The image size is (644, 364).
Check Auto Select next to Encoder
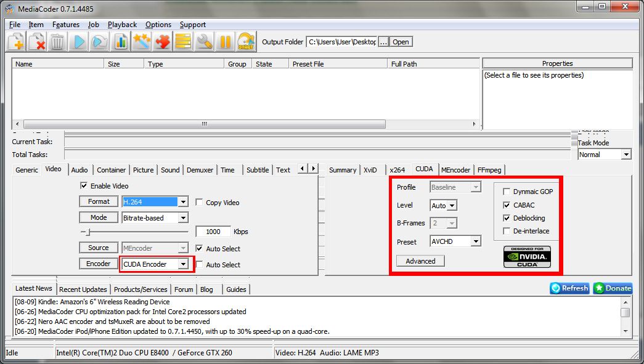[199, 265]
